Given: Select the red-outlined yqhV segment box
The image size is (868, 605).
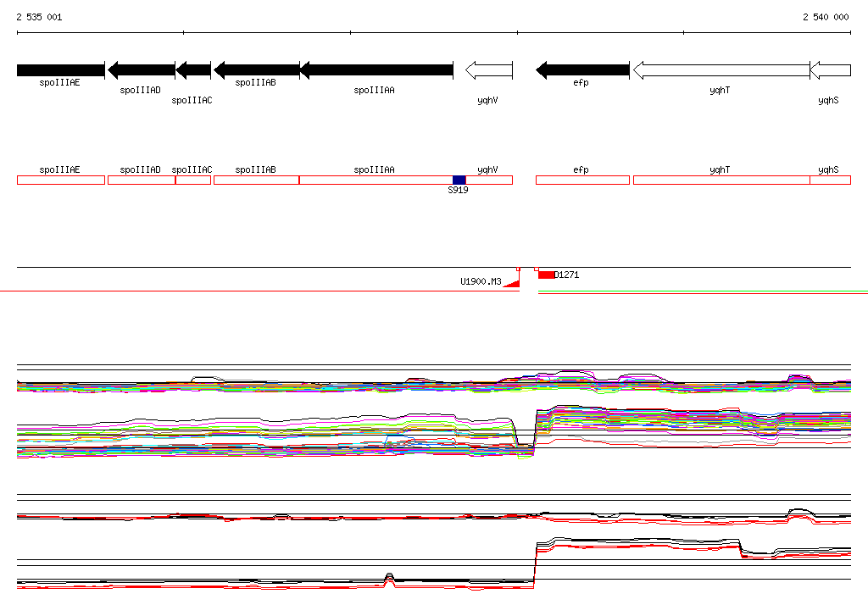Looking at the screenshot, I should 489,180.
